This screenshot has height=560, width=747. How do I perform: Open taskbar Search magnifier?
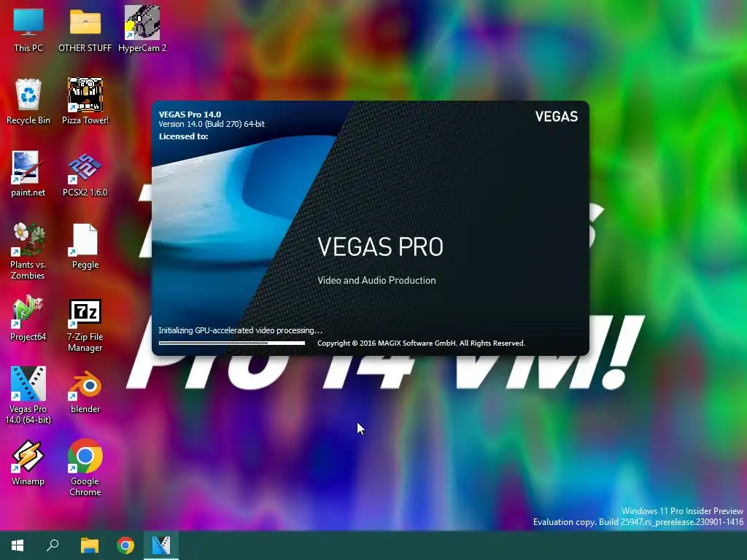(x=53, y=545)
